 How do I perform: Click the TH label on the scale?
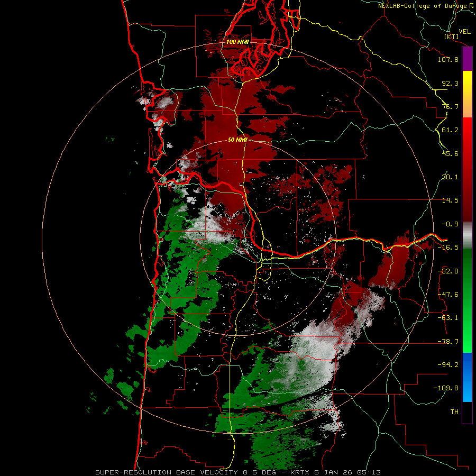(x=454, y=412)
